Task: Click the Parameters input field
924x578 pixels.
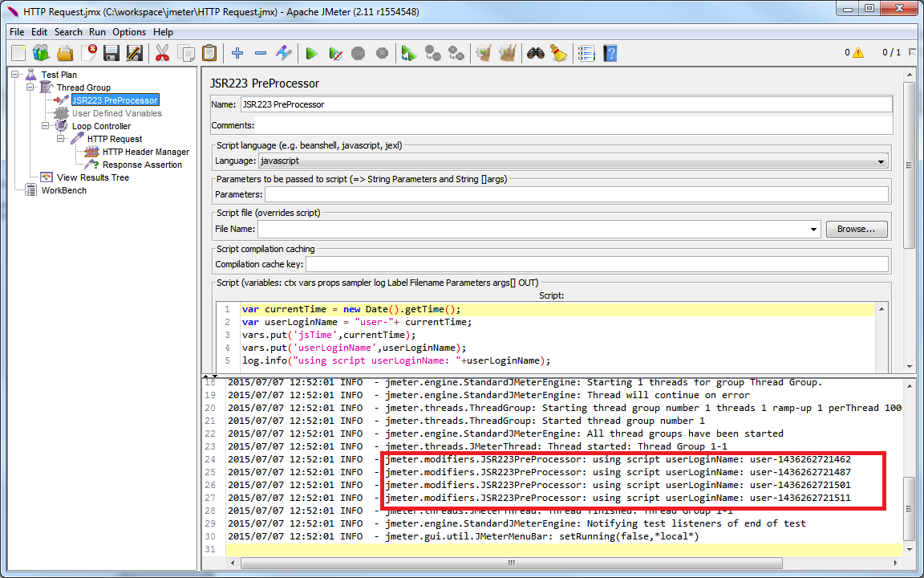Action: point(576,194)
